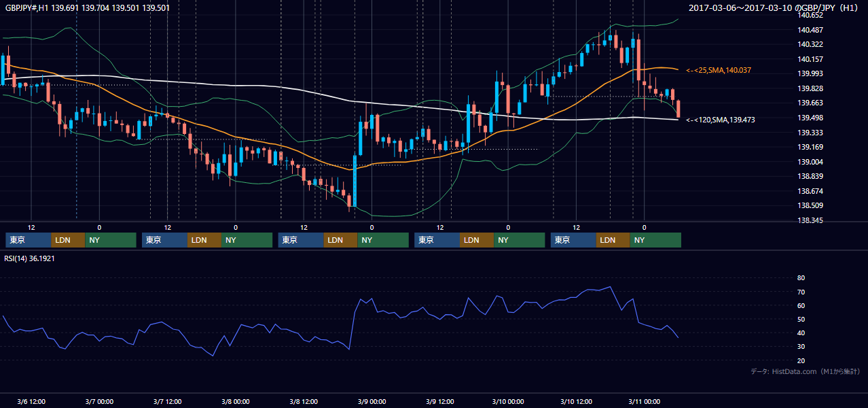
Task: Click RSI scale value 80
Action: (801, 278)
